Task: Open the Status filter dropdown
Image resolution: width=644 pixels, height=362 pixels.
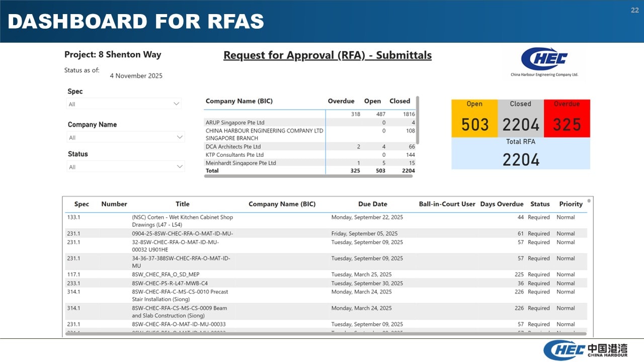Action: [126, 166]
